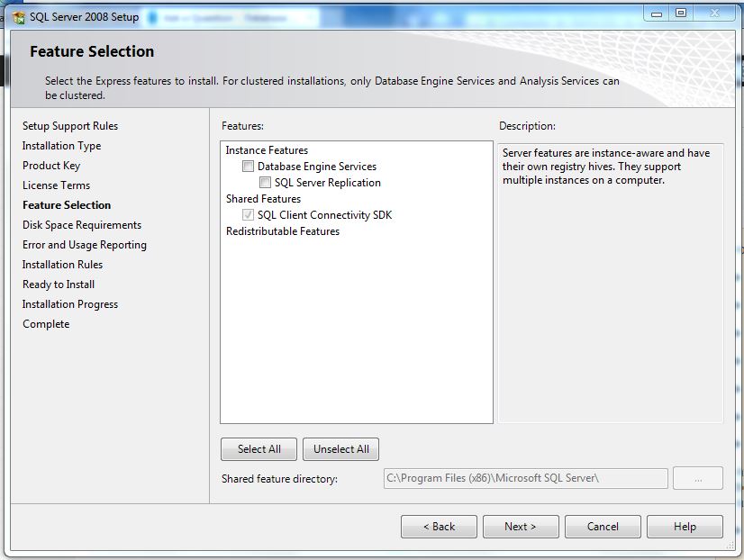Open Help for the setup wizard

coord(685,527)
